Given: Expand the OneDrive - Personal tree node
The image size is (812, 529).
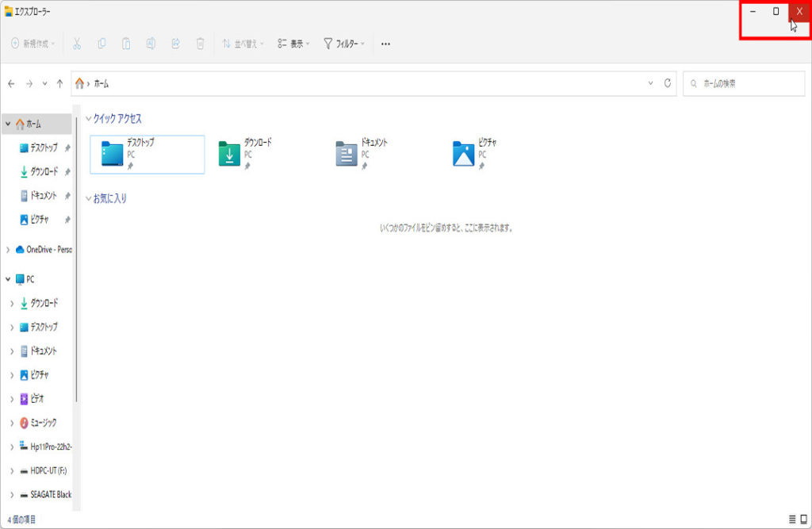Looking at the screenshot, I should [9, 249].
